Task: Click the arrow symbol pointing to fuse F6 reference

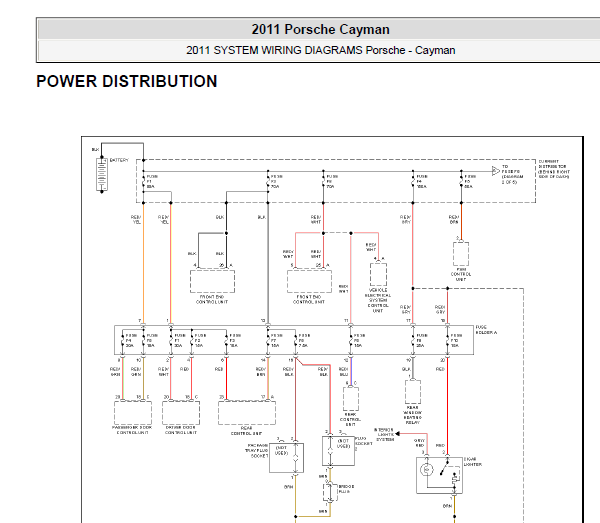Action: (496, 171)
